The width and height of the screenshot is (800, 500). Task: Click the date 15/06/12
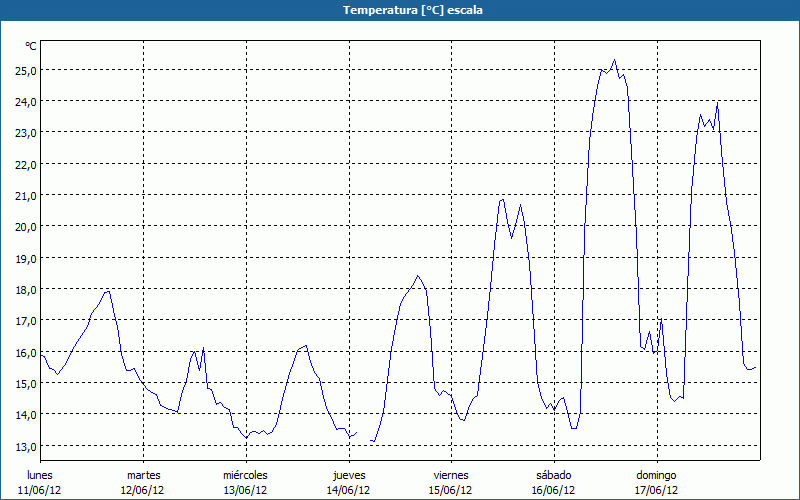click(450, 490)
